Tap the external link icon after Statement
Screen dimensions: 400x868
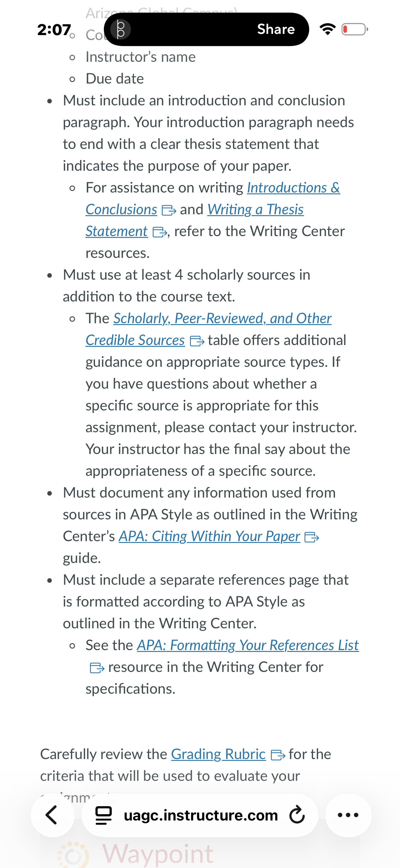[x=160, y=232]
